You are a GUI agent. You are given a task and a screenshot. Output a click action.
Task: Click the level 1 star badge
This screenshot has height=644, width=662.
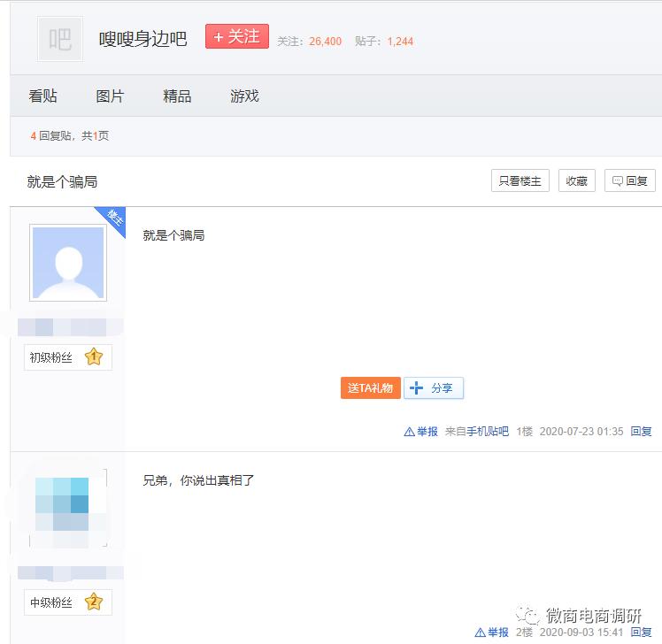(x=94, y=357)
